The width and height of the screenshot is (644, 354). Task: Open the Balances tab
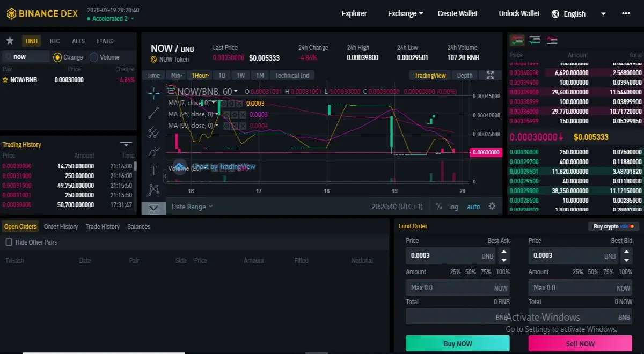click(x=138, y=227)
